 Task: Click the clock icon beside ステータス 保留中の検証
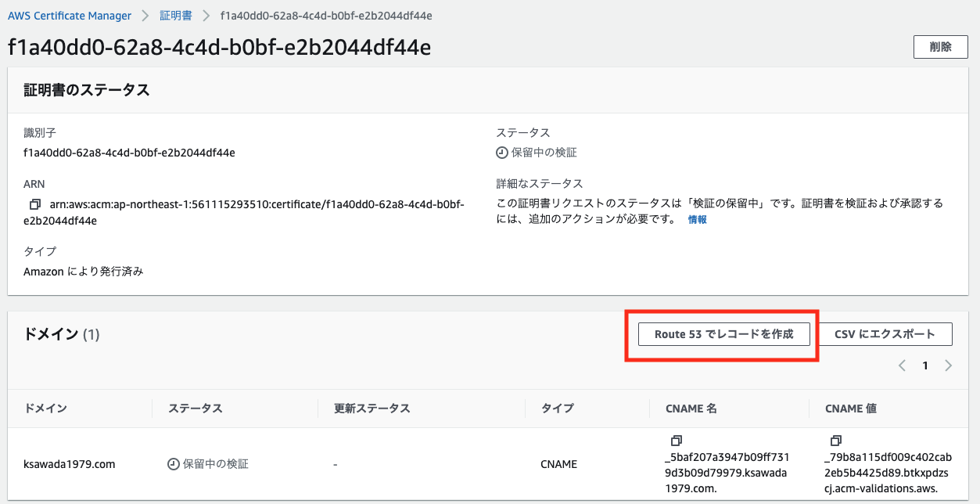[503, 153]
